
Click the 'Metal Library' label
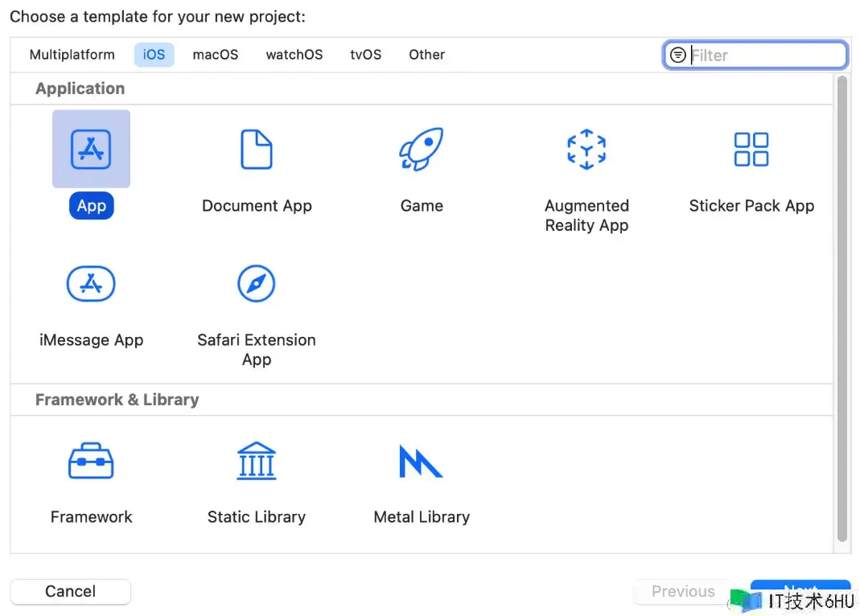422,517
